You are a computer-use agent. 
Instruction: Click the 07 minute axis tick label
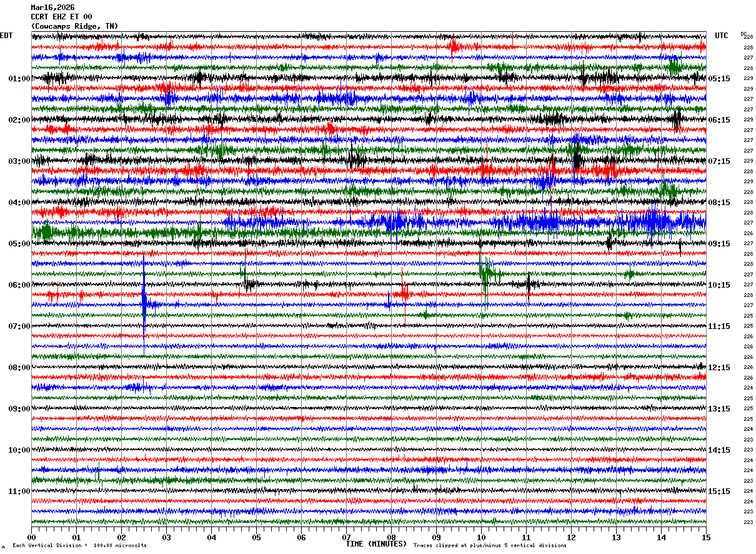pos(346,537)
